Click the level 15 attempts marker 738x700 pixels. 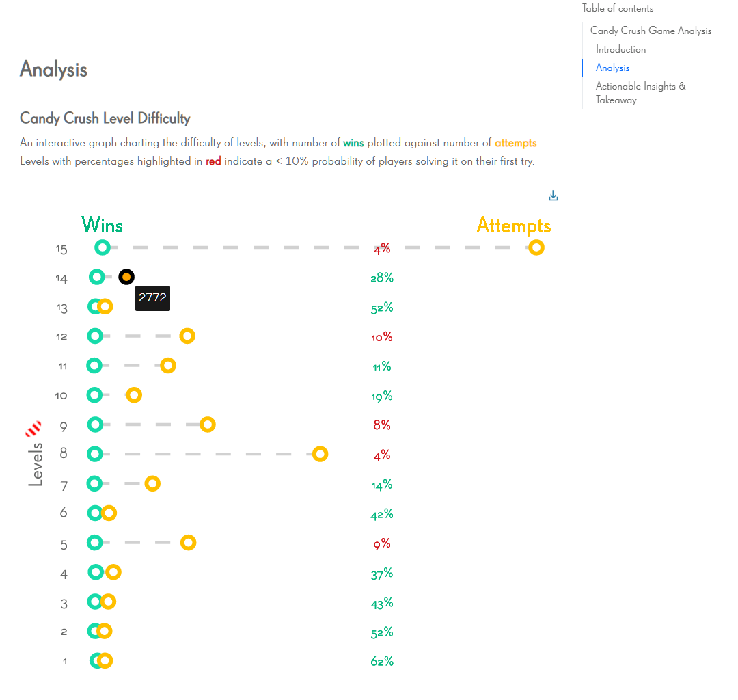pos(536,247)
